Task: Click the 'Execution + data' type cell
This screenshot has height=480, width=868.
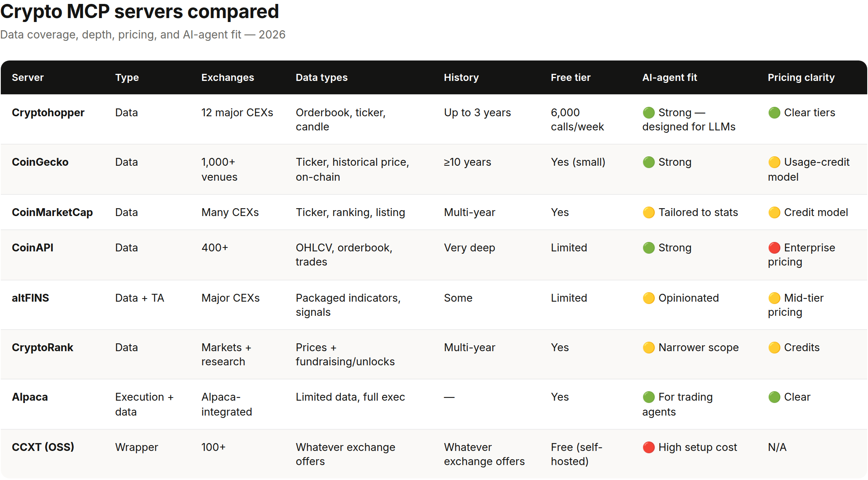Action: pyautogui.click(x=144, y=404)
